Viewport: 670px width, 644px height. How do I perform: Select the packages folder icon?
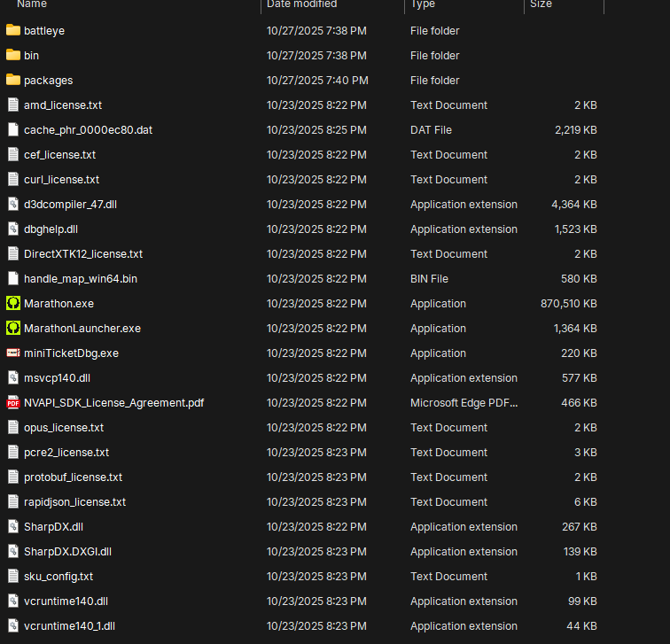[x=13, y=80]
